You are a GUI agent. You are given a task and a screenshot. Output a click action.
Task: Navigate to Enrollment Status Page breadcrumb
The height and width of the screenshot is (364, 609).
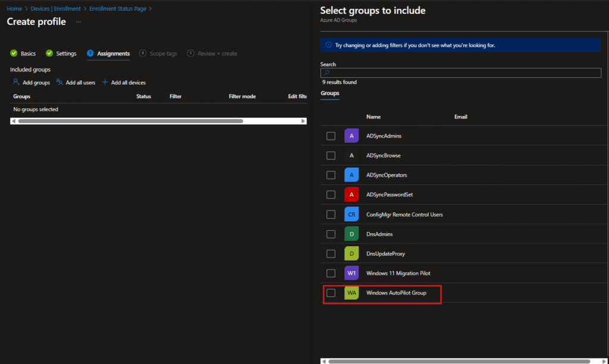click(118, 9)
